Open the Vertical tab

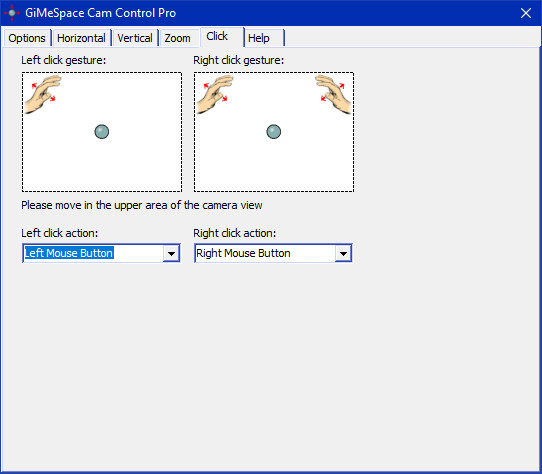pos(135,38)
